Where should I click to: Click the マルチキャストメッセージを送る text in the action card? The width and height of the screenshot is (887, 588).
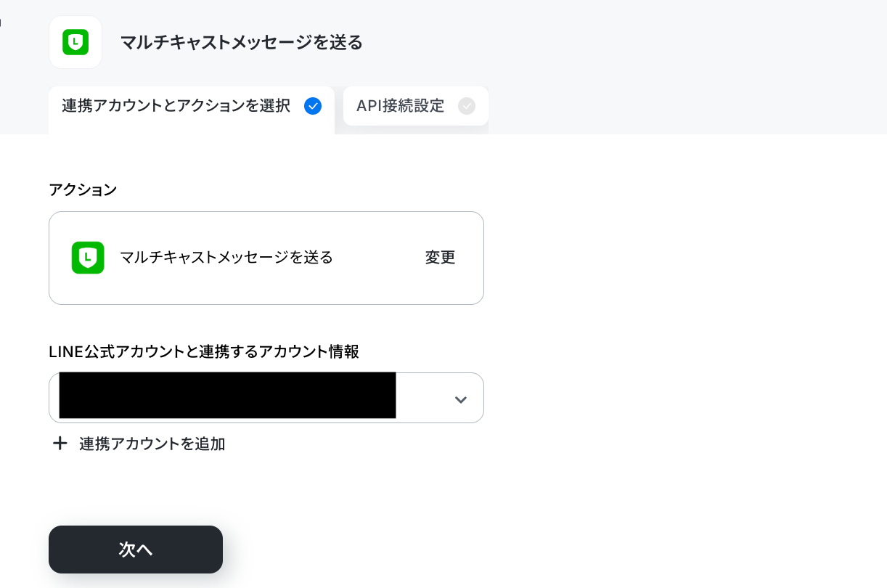point(226,257)
